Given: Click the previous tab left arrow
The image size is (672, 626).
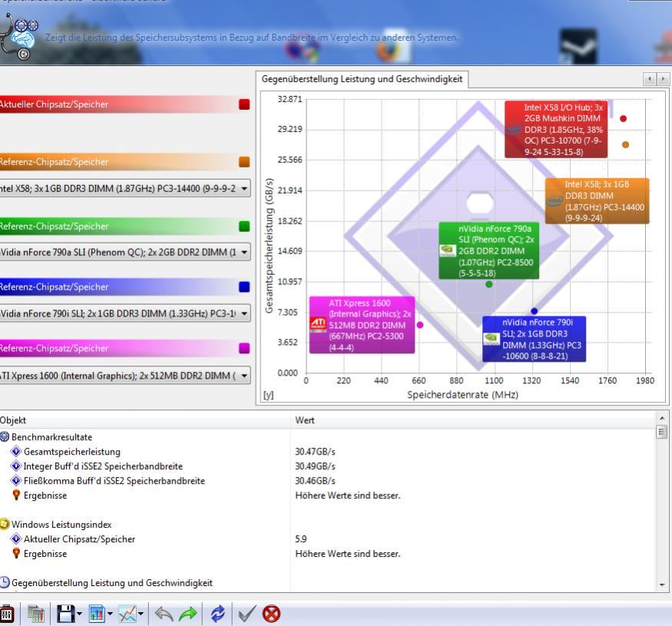Looking at the screenshot, I should pos(650,79).
